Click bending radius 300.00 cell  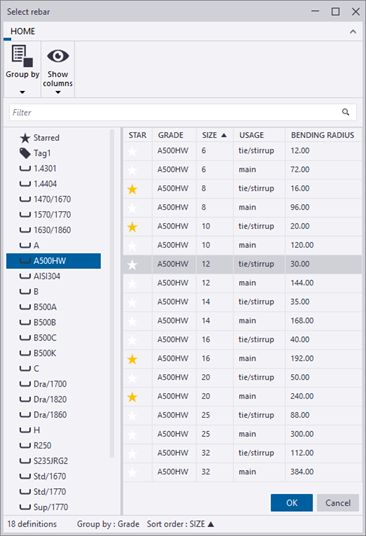click(323, 434)
